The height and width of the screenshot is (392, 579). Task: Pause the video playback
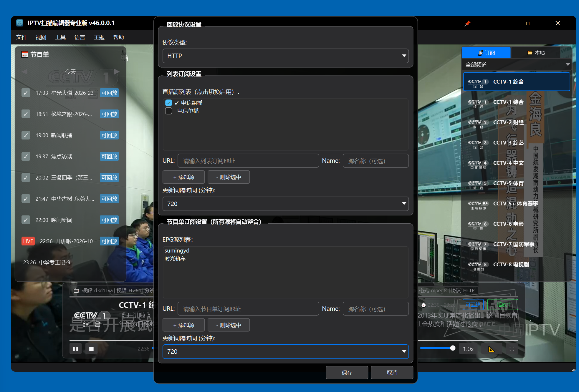pos(75,349)
